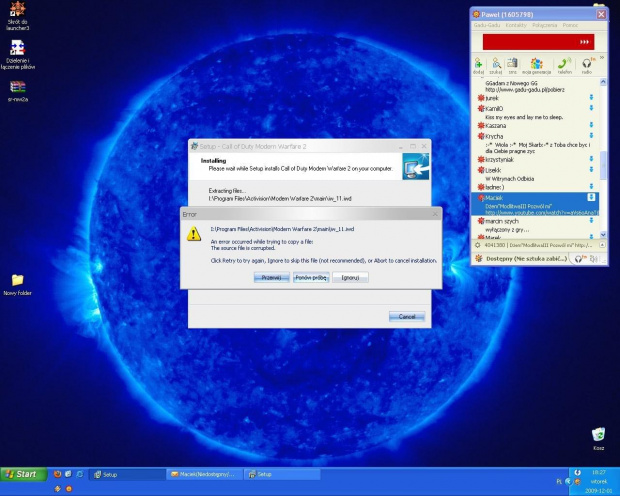Click the installer computer icon in Setup header

(416, 167)
